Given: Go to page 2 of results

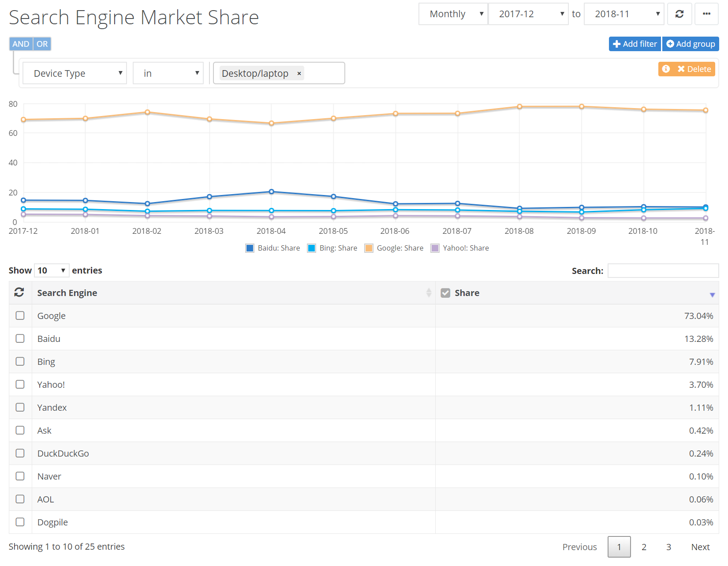Looking at the screenshot, I should (644, 547).
